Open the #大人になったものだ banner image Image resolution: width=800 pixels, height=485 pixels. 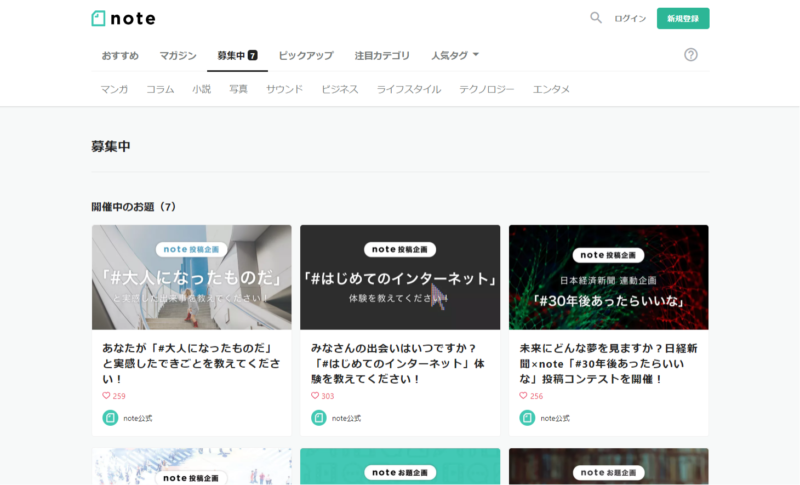[x=192, y=277]
